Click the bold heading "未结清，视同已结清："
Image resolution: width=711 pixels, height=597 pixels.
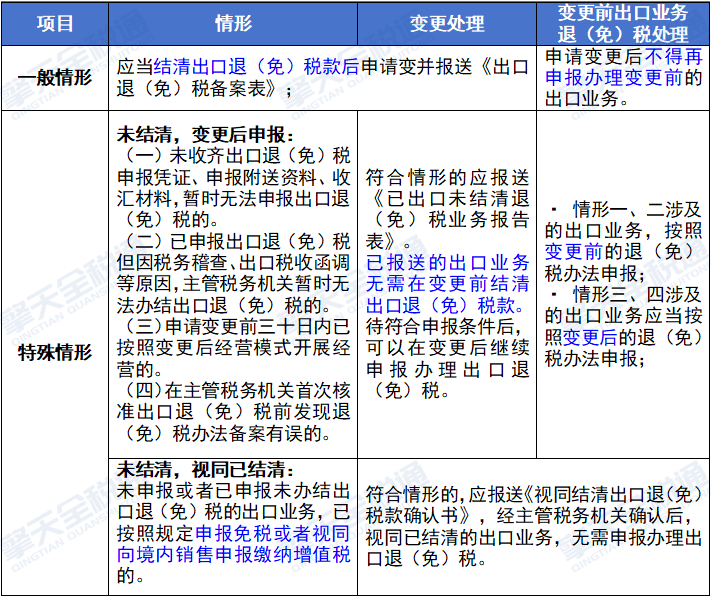click(205, 470)
